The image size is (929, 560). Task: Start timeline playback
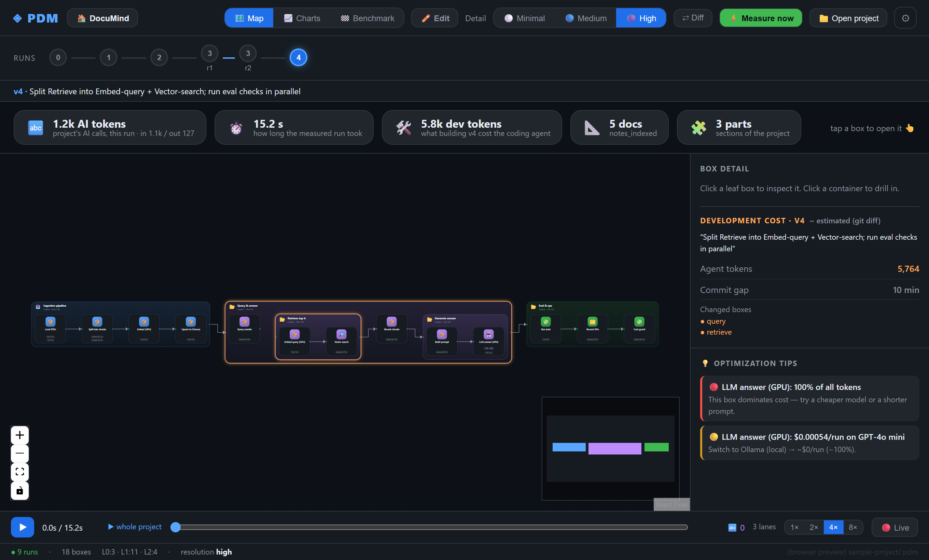pos(22,527)
